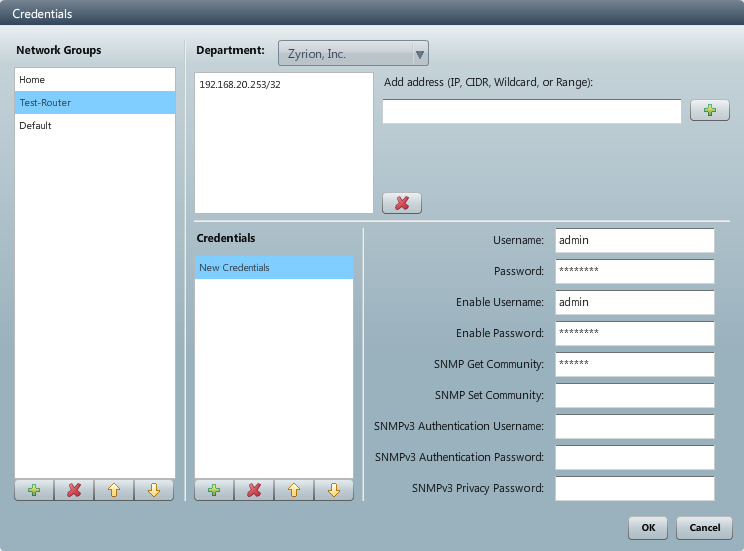Move credentials entry up in list

tap(294, 490)
